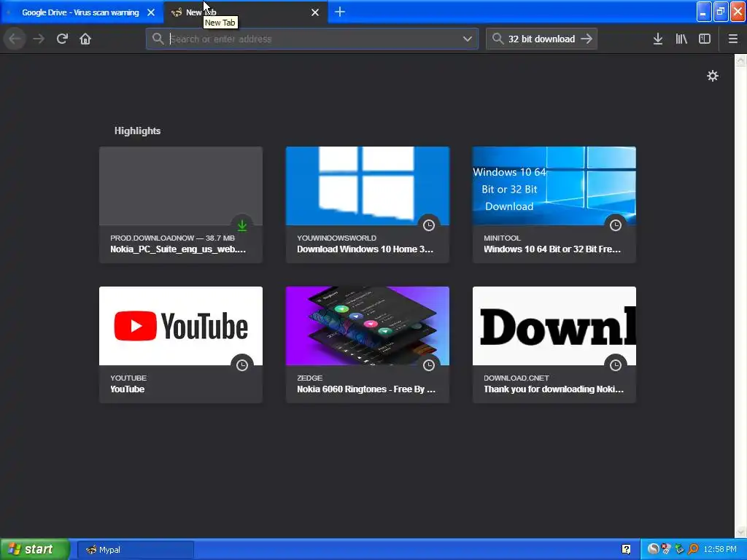Click the forward navigation arrow
Viewport: 747px width, 560px height.
point(39,39)
